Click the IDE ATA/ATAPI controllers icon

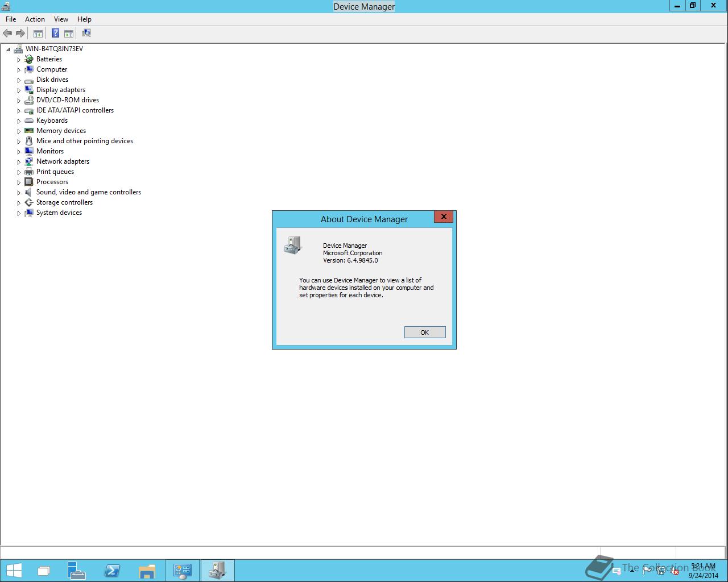(x=29, y=110)
